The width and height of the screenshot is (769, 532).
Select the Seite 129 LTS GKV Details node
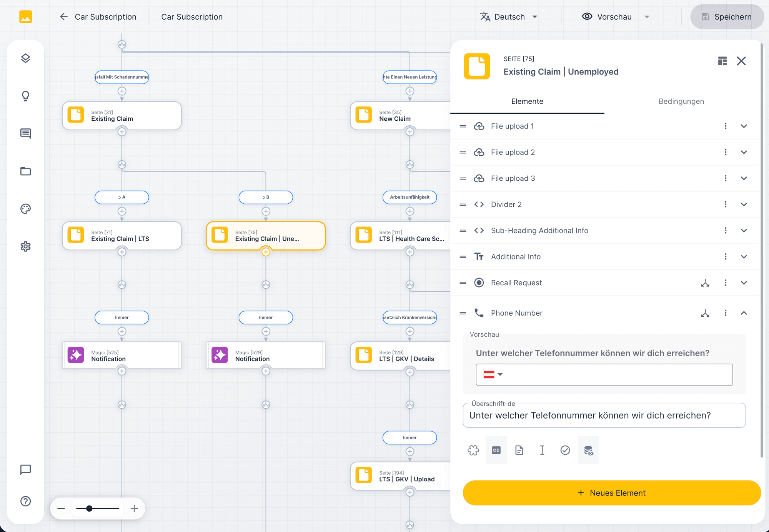(401, 356)
